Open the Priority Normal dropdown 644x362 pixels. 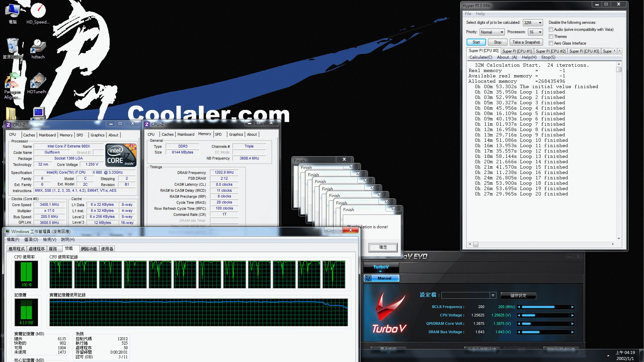click(492, 32)
